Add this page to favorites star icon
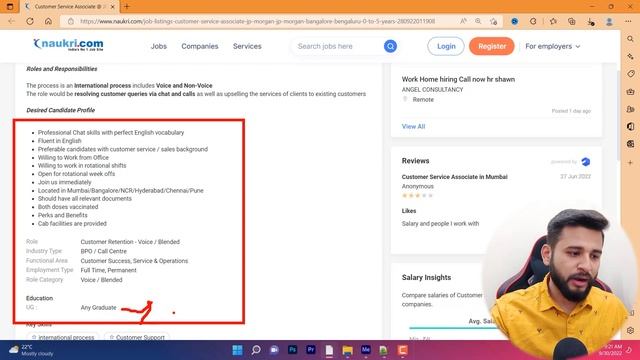This screenshot has height=360, width=640. click(x=493, y=21)
